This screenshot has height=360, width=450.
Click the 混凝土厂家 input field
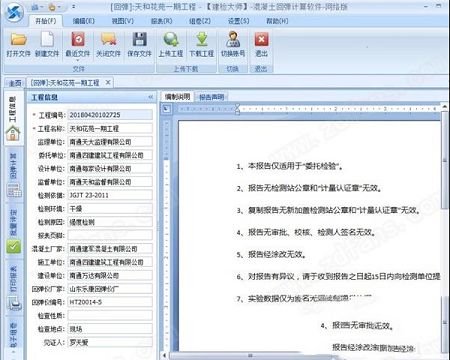click(x=110, y=249)
